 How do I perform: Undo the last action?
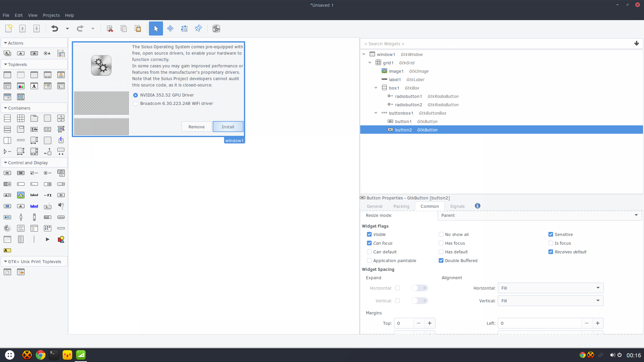click(55, 28)
